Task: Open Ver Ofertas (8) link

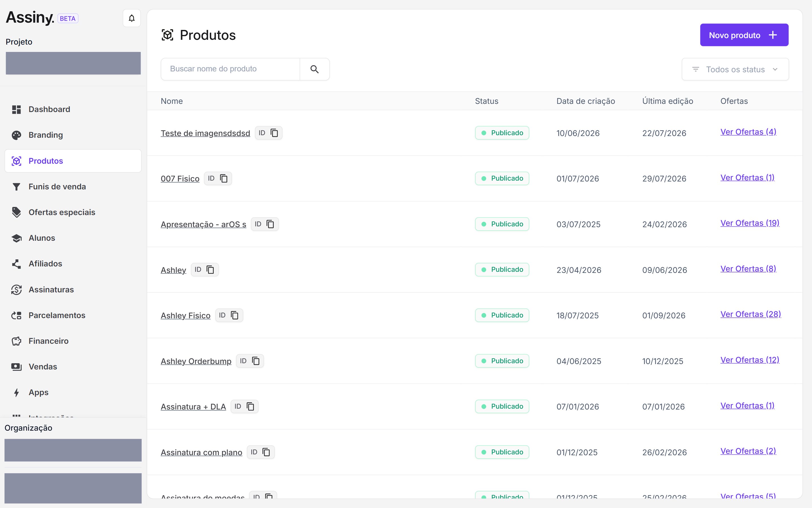Action: [748, 269]
